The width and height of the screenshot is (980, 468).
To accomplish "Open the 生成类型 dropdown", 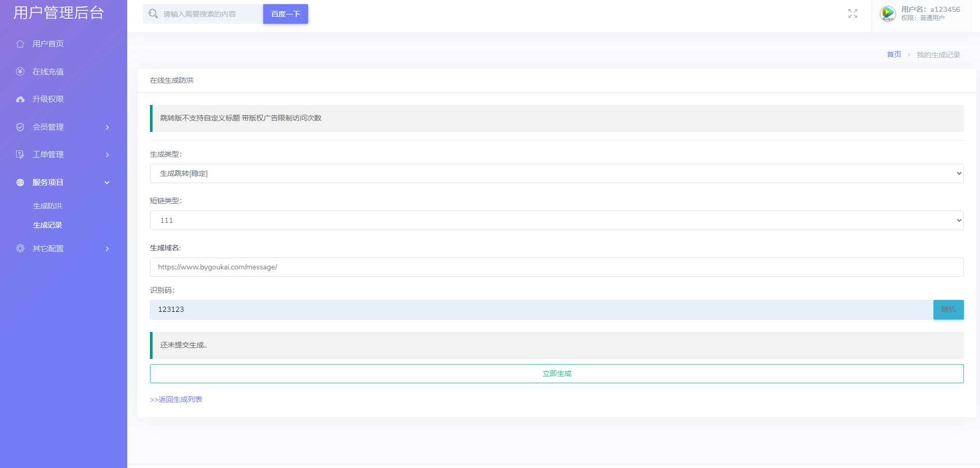I will click(x=556, y=174).
